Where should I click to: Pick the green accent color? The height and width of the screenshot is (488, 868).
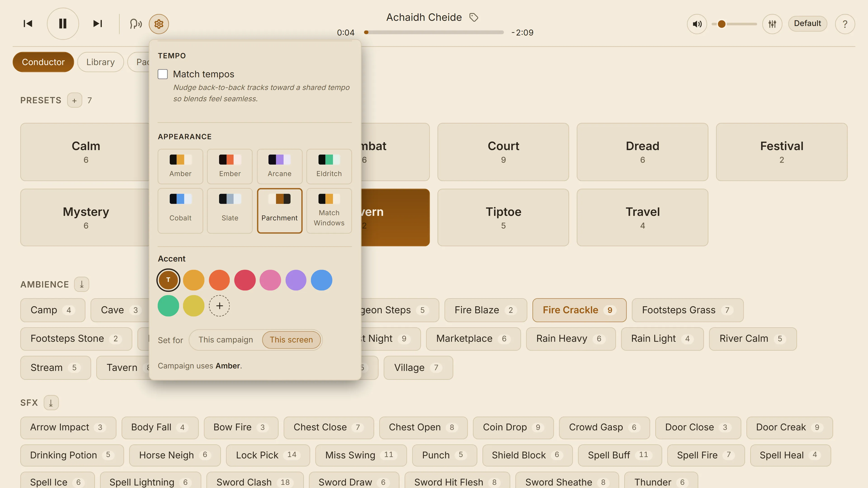click(168, 306)
